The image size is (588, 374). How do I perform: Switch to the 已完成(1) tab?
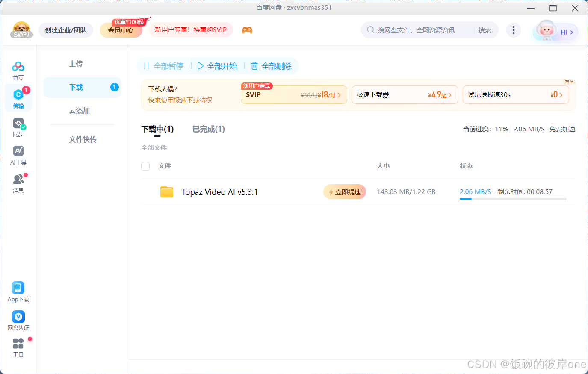coord(209,129)
